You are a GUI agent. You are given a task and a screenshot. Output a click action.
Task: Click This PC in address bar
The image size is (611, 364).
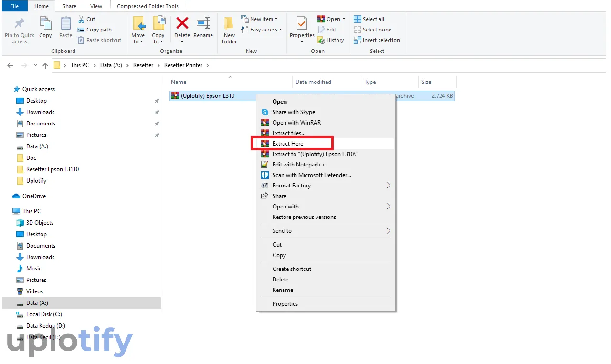[80, 65]
